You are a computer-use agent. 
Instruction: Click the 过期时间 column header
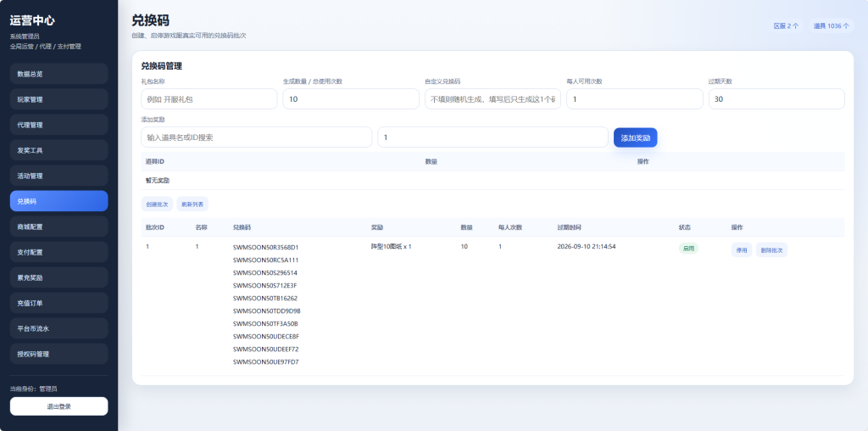click(x=569, y=227)
